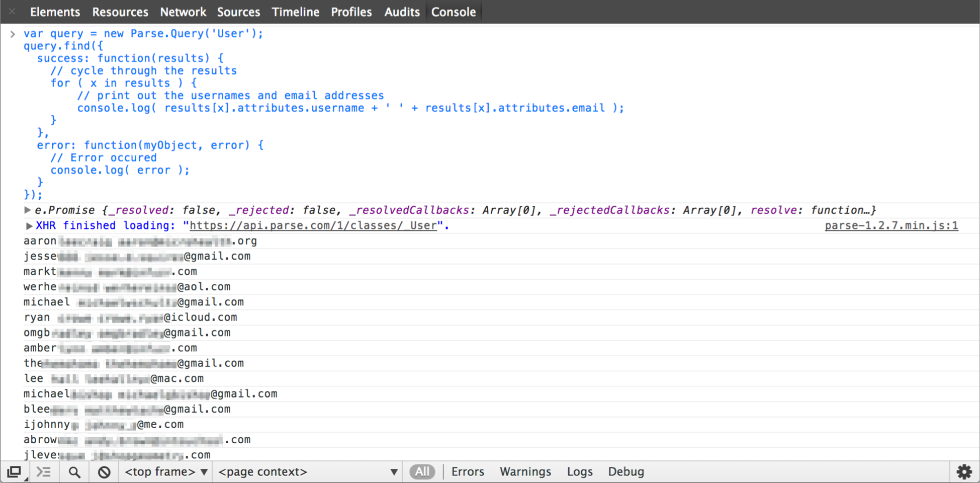Open the <top frame> dropdown
The height and width of the screenshot is (483, 980).
(x=166, y=472)
